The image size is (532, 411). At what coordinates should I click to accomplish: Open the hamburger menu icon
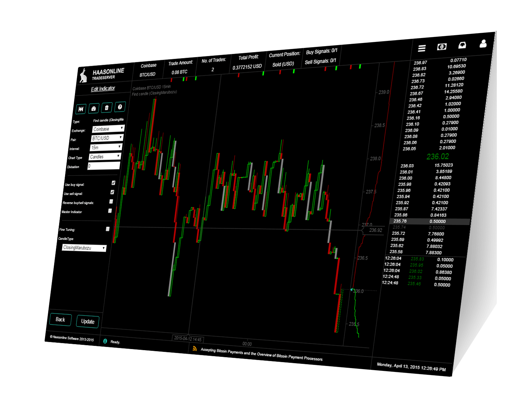click(x=422, y=48)
